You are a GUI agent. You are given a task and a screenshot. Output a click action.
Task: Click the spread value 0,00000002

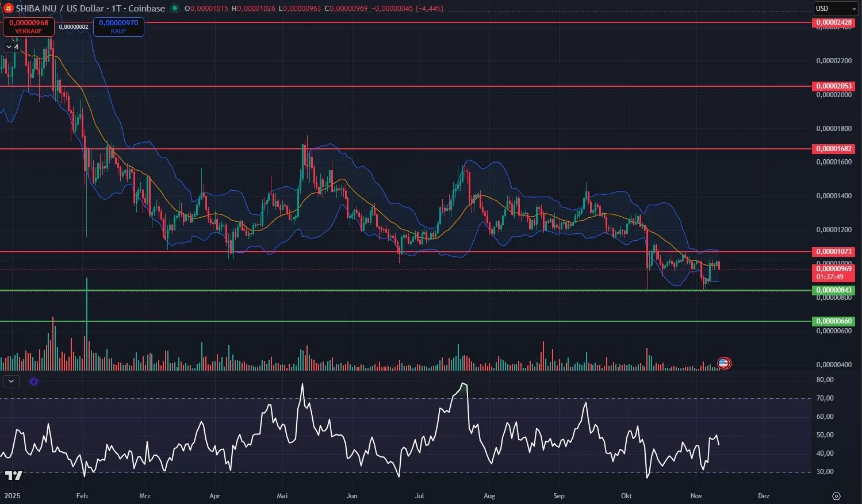point(74,27)
